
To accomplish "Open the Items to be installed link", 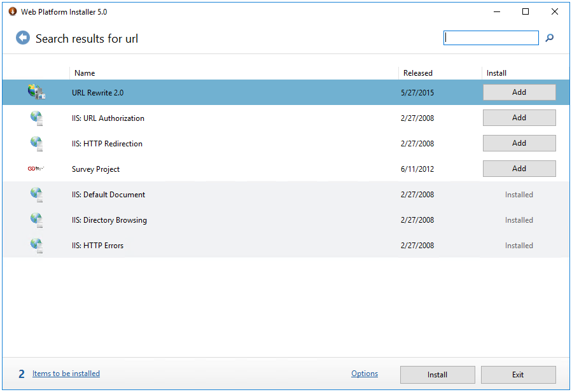I will pyautogui.click(x=66, y=374).
